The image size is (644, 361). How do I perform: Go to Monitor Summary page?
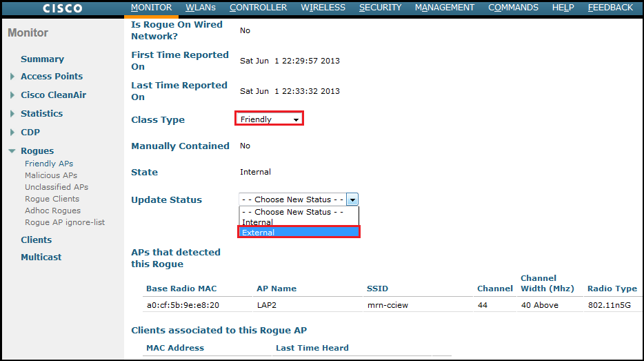42,59
